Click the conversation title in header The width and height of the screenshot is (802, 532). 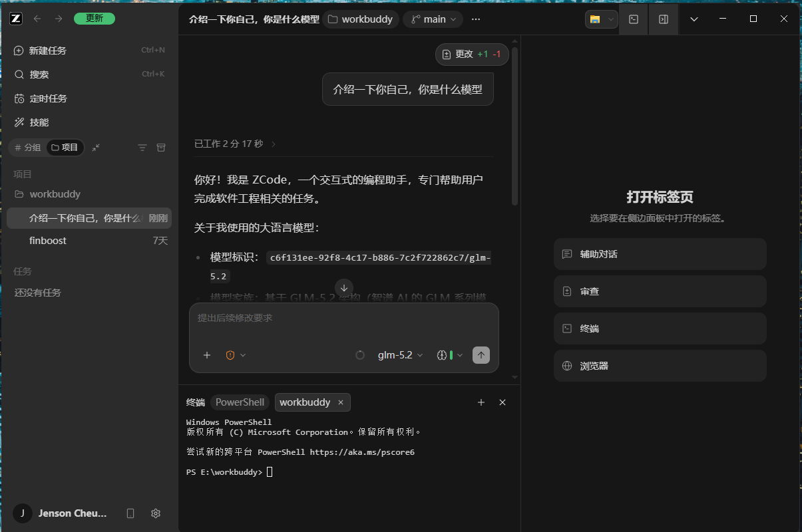[x=253, y=19]
